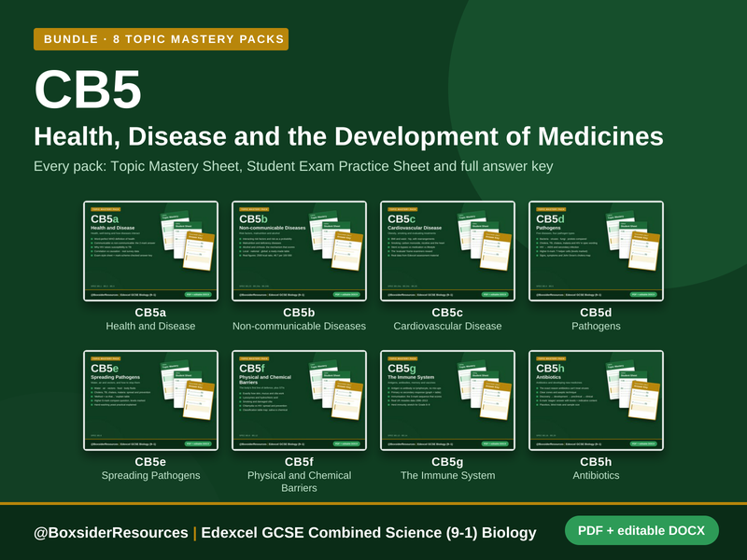
Task: Click the Health, Disease and Development of Medicines title
Action: [x=348, y=136]
